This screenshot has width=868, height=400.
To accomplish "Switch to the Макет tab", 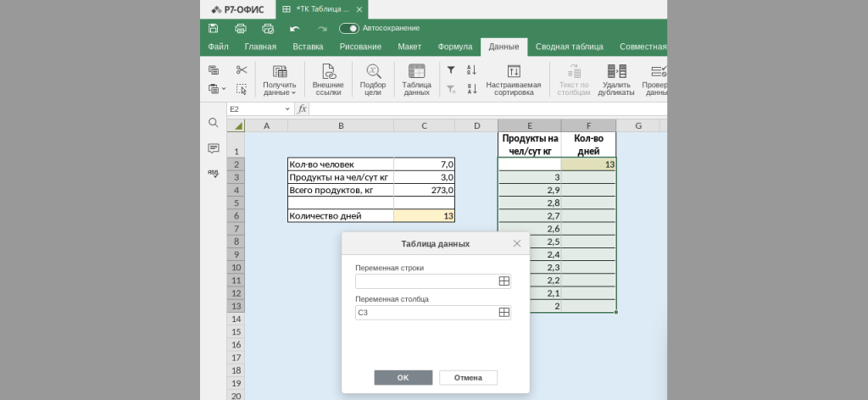I will pyautogui.click(x=409, y=47).
